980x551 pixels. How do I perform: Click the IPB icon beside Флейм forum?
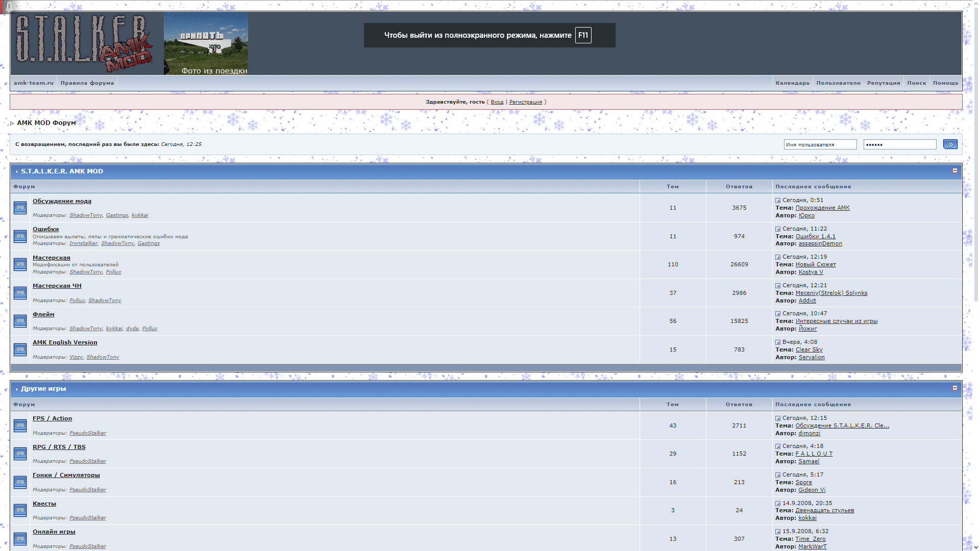pos(20,321)
